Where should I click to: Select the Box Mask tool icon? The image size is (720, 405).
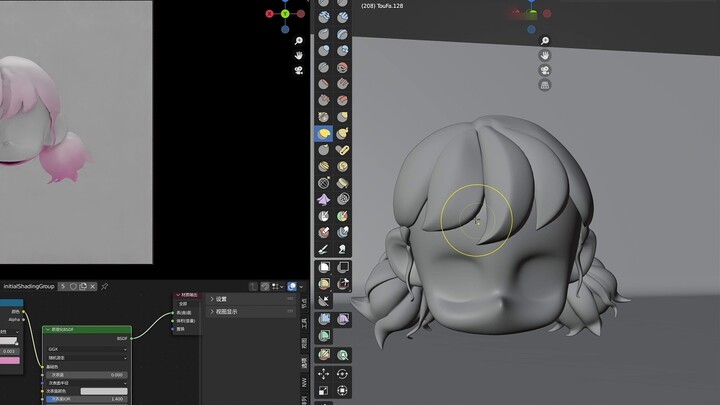pyautogui.click(x=324, y=268)
